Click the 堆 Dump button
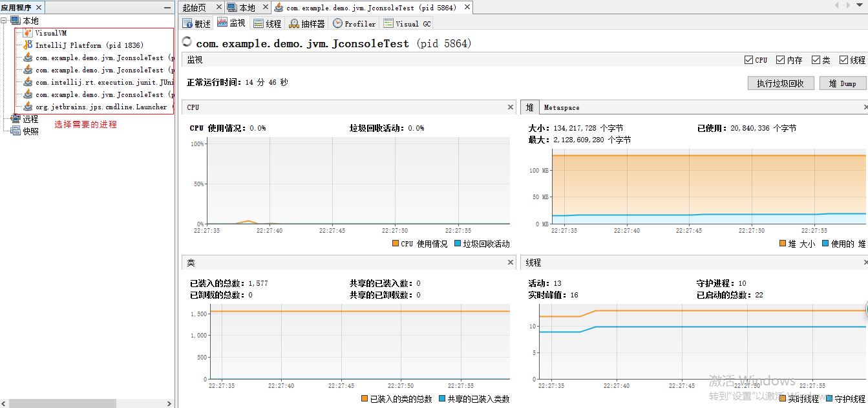This screenshot has width=868, height=408. 842,83
